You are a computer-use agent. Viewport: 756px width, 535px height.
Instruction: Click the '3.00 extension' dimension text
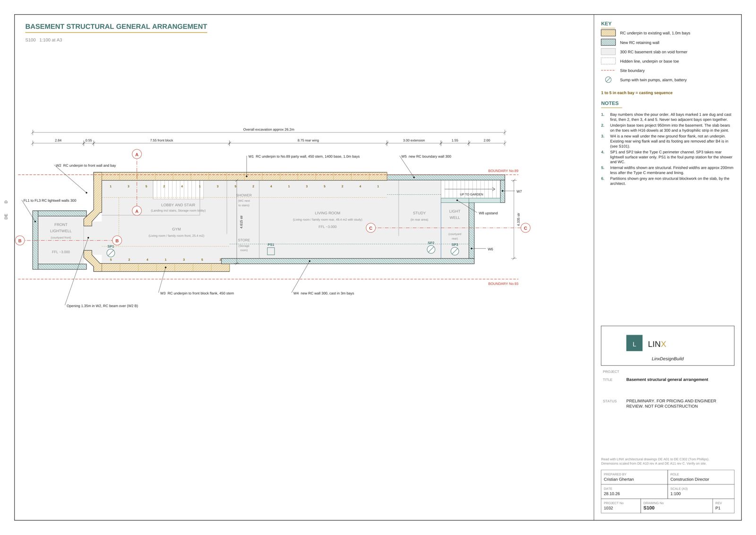pyautogui.click(x=414, y=140)
